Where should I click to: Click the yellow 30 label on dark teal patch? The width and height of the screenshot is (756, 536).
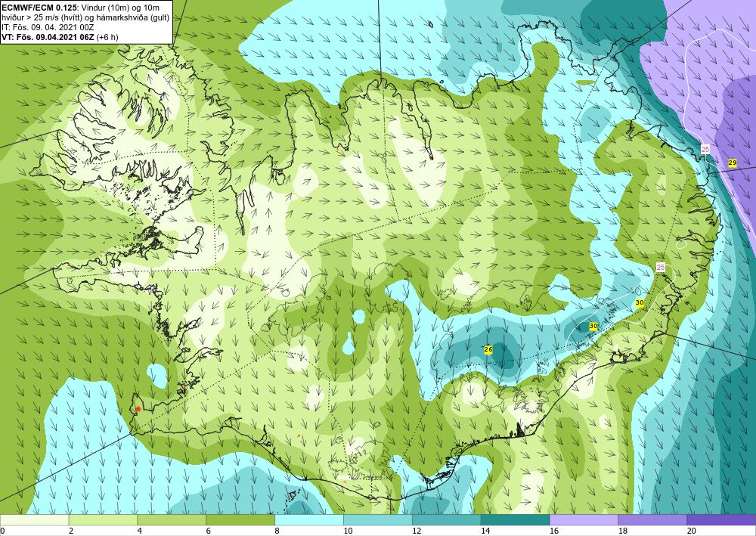[x=593, y=327]
